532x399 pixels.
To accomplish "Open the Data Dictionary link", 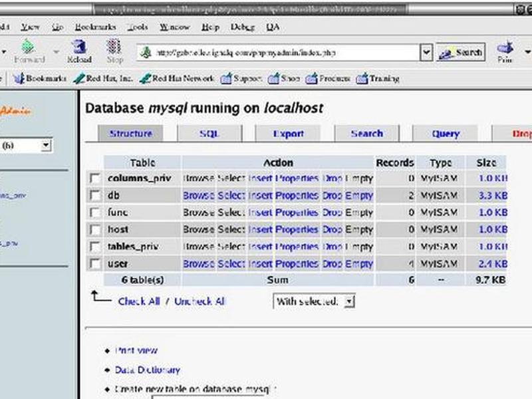I will click(148, 370).
